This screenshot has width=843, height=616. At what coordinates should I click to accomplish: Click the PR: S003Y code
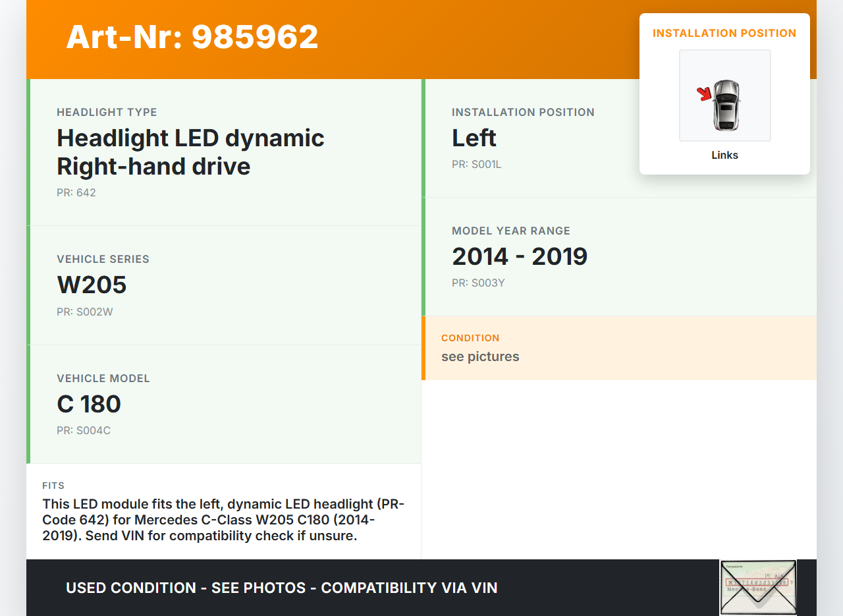(x=478, y=283)
